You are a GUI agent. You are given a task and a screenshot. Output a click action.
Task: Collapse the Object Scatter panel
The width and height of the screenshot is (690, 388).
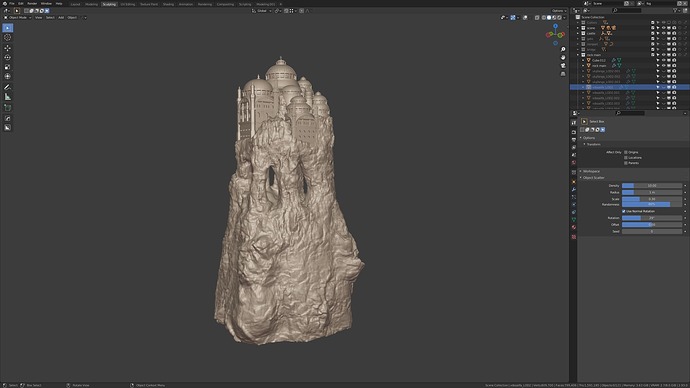[x=581, y=178]
